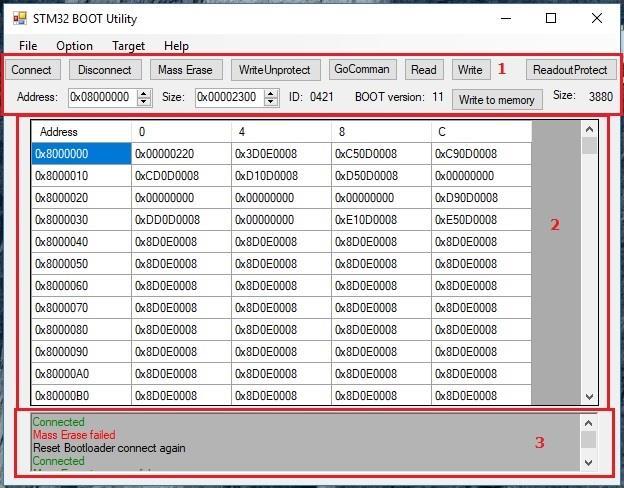
Task: Click the column header labeled 8
Action: coord(382,132)
